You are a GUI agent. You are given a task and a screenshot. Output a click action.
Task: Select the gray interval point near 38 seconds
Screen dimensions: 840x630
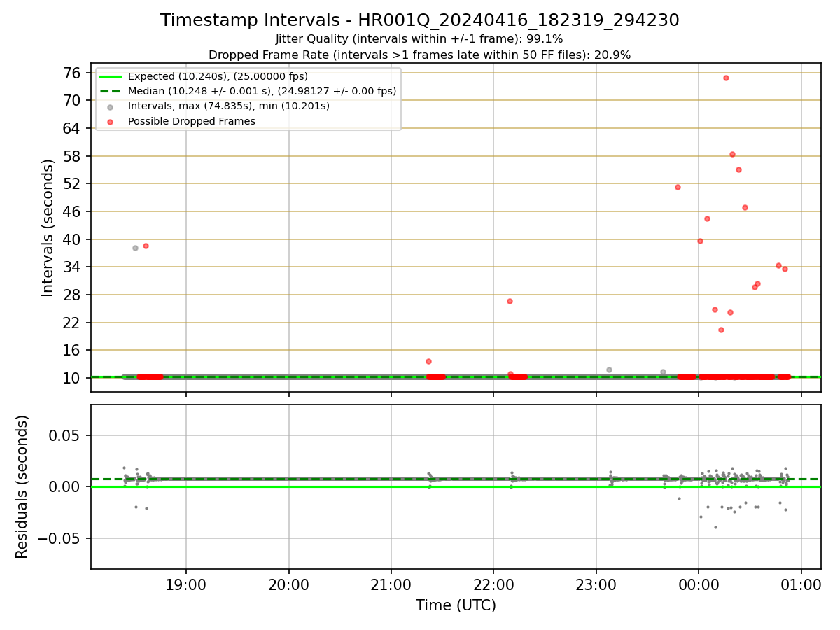[135, 248]
